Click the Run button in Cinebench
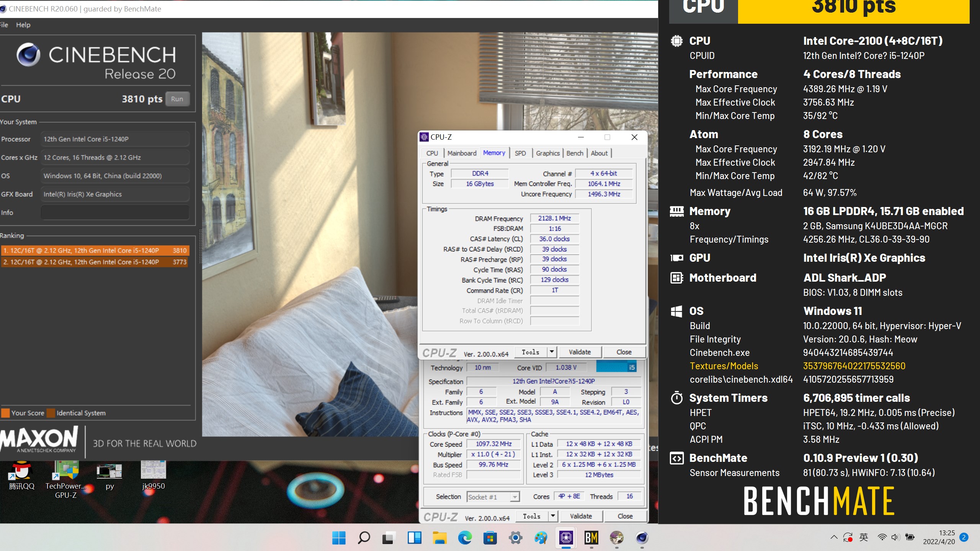 [177, 99]
